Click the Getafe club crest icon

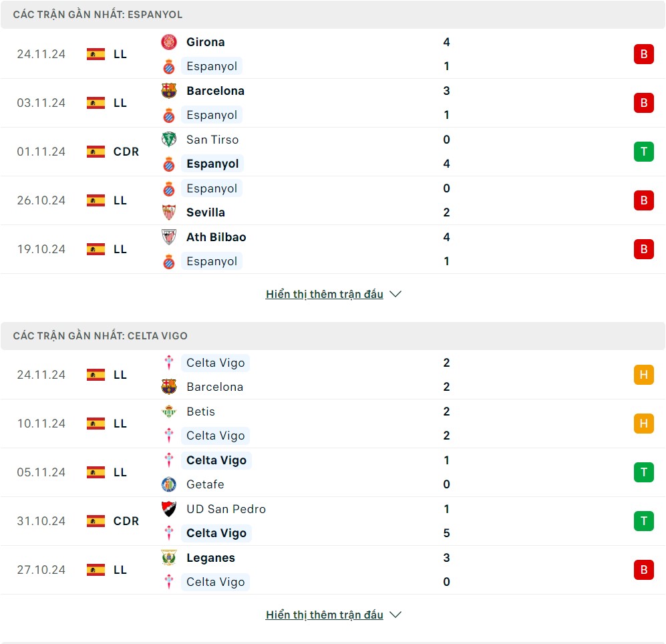point(169,484)
